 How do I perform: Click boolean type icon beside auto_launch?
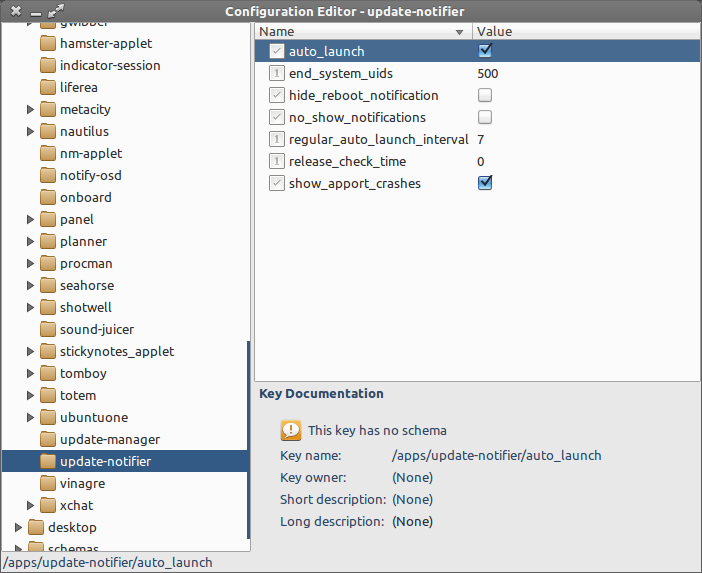(277, 51)
